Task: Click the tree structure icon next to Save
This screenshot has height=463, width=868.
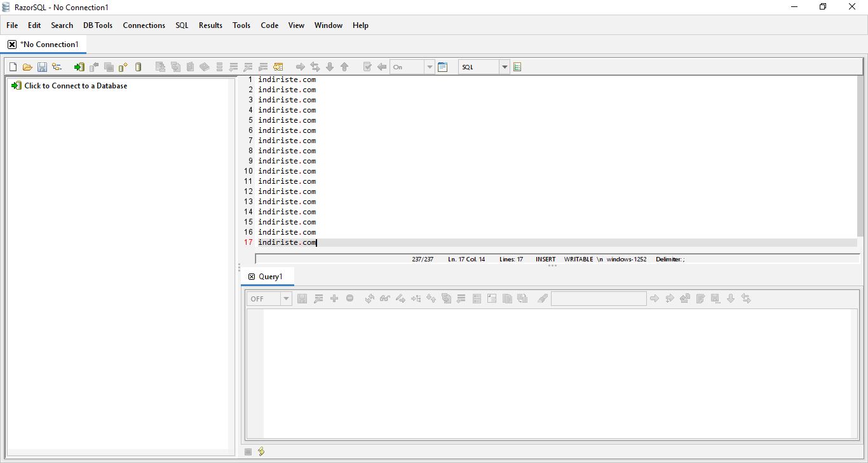Action: (x=57, y=67)
